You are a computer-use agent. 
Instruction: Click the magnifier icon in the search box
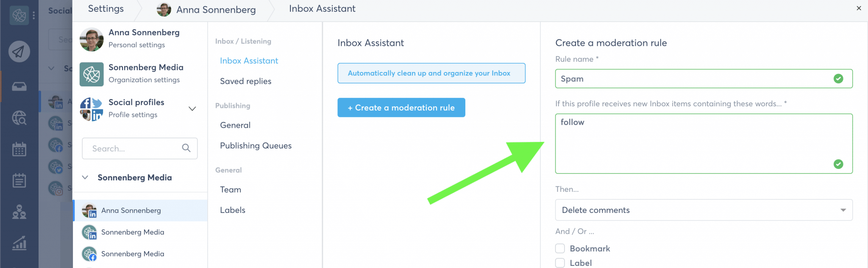[x=186, y=148]
